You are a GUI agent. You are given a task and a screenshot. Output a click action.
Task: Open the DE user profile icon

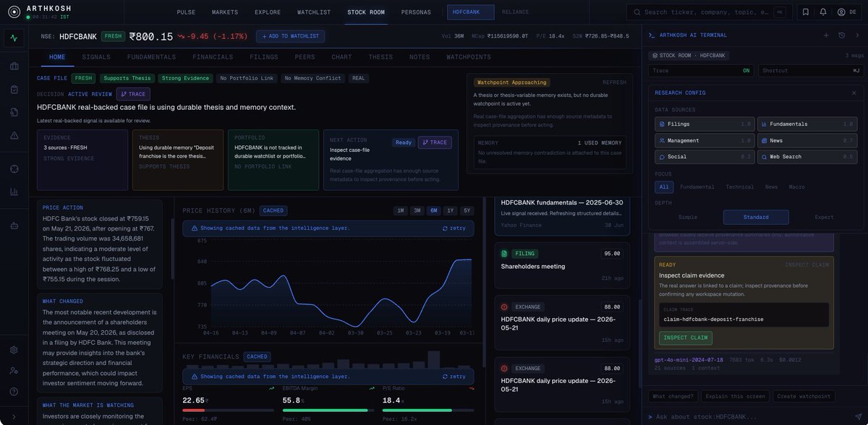(845, 12)
